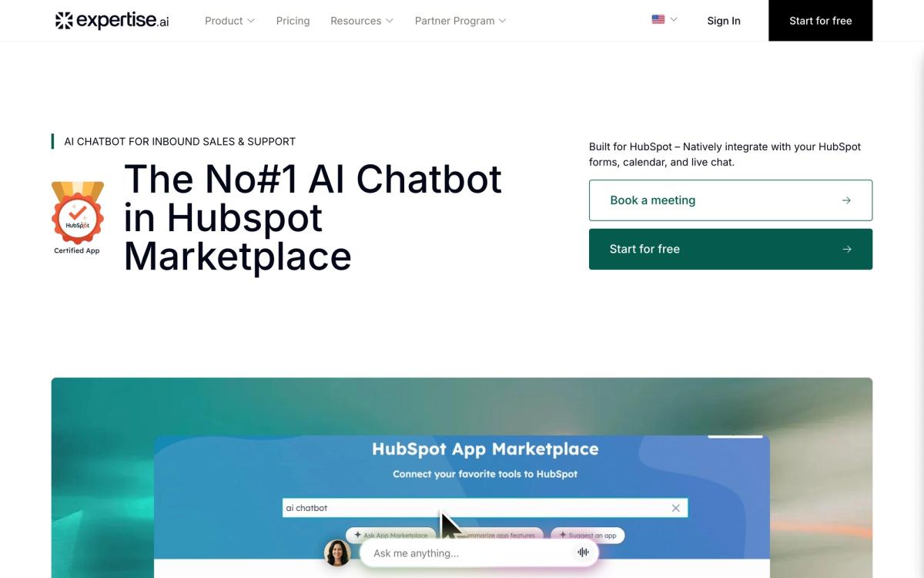Click the Connect your favorite tools to HubSpot text

pyautogui.click(x=485, y=474)
